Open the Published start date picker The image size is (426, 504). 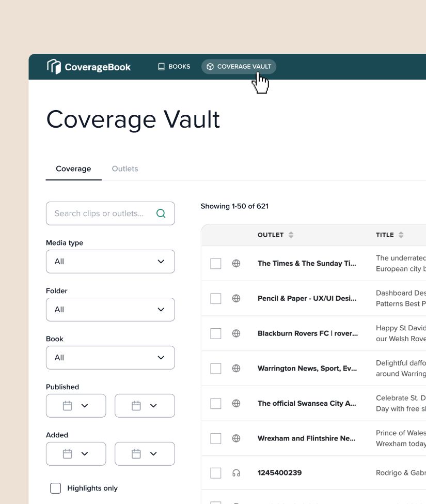point(76,406)
